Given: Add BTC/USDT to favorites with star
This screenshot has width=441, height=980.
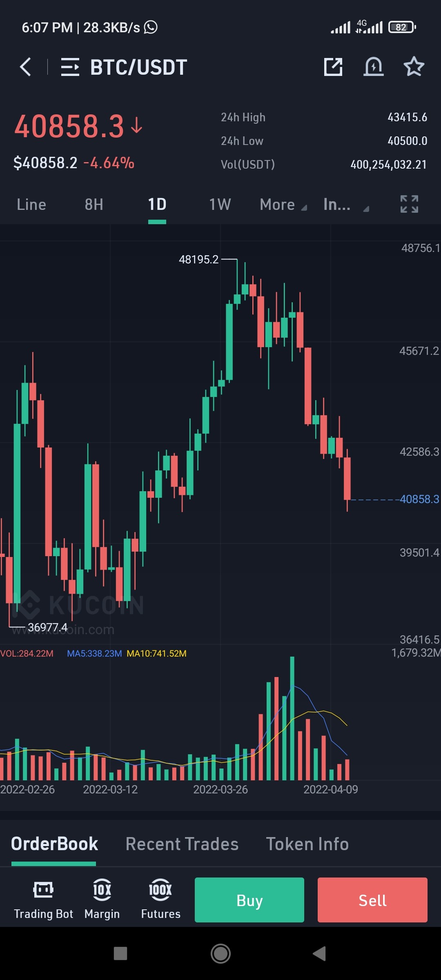Looking at the screenshot, I should point(414,67).
